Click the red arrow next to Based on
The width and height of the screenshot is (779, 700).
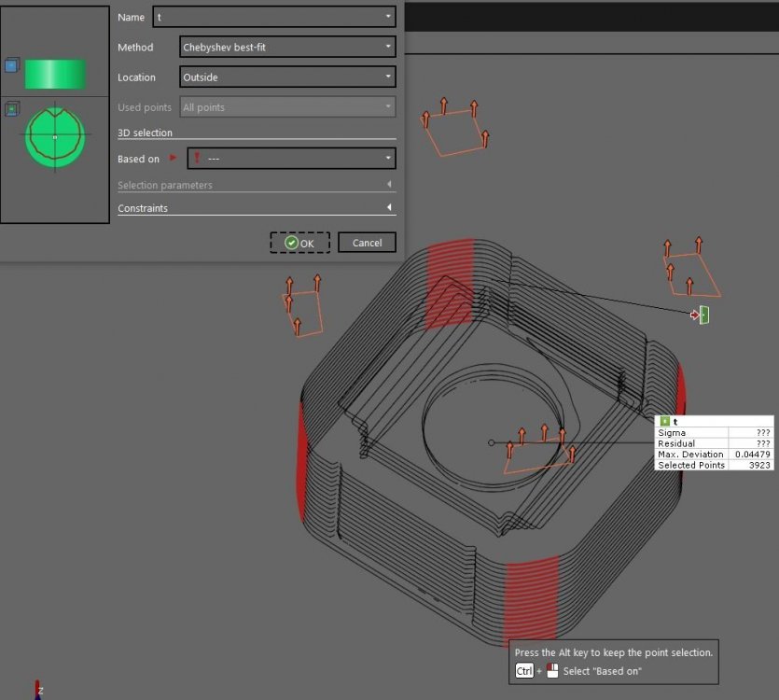(173, 159)
